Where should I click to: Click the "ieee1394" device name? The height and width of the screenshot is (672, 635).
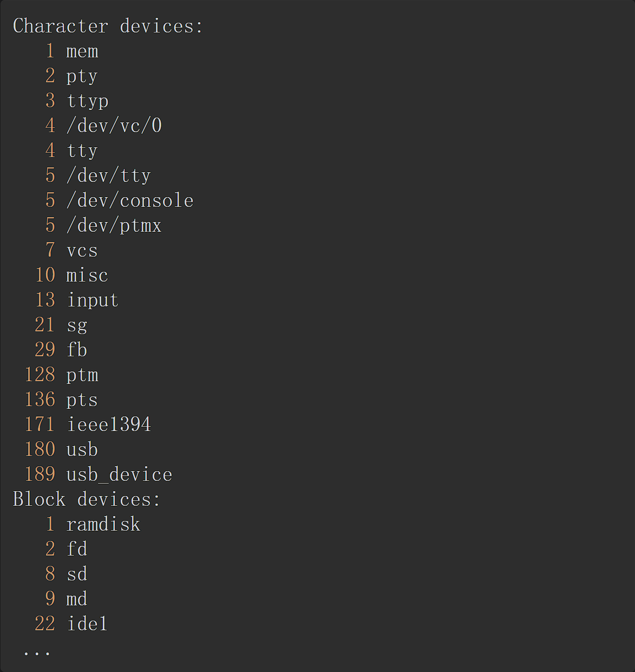tap(109, 425)
